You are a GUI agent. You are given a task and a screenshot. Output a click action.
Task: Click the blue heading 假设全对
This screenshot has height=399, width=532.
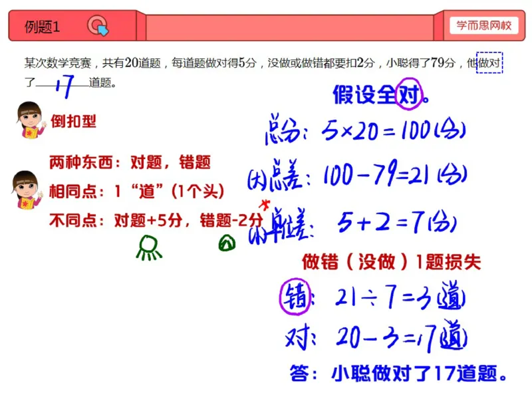(x=381, y=94)
